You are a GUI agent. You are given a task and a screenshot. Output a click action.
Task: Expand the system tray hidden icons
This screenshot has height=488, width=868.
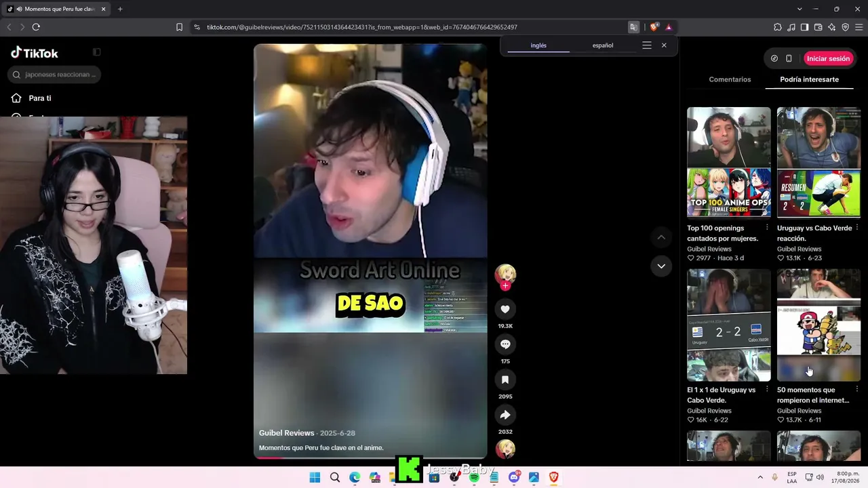(760, 477)
